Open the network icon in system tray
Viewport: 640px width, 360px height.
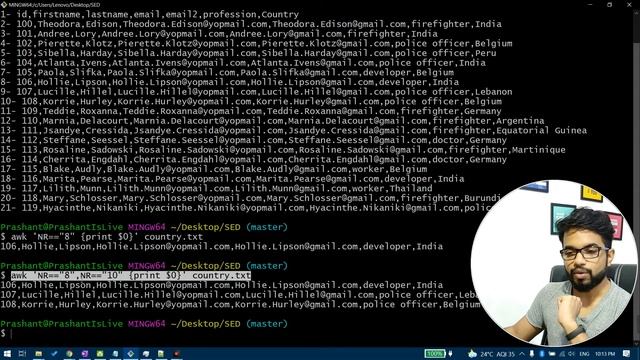tap(562, 354)
